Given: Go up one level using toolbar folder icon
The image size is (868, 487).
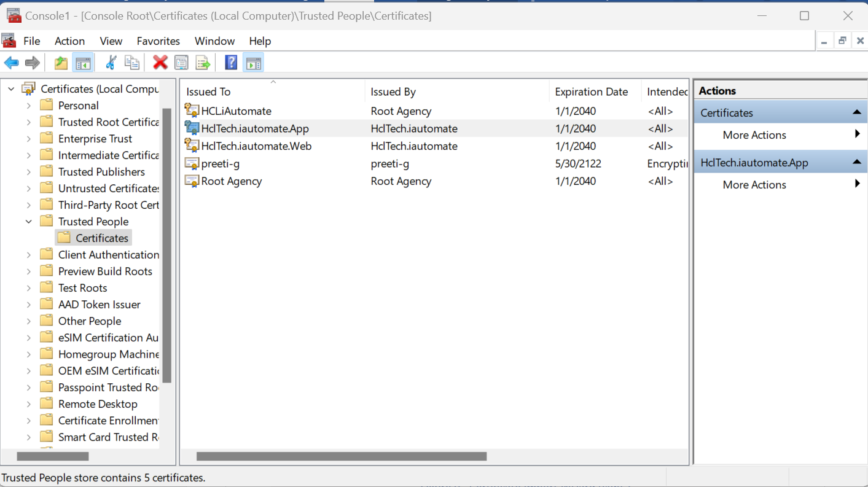Looking at the screenshot, I should click(61, 63).
